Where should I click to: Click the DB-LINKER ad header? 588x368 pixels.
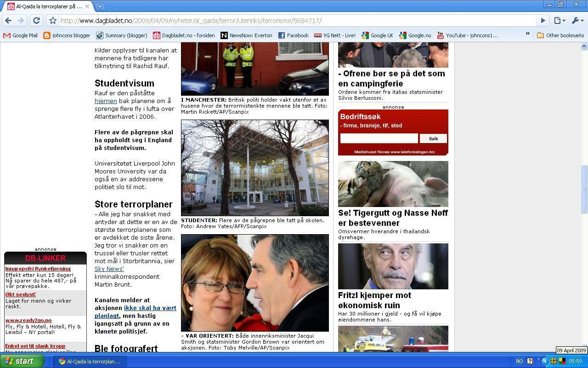[x=45, y=258]
